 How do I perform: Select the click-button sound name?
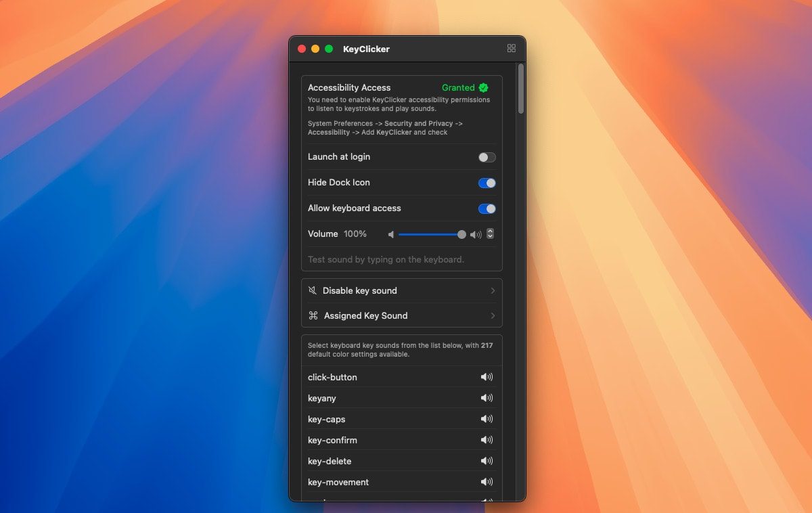[332, 377]
